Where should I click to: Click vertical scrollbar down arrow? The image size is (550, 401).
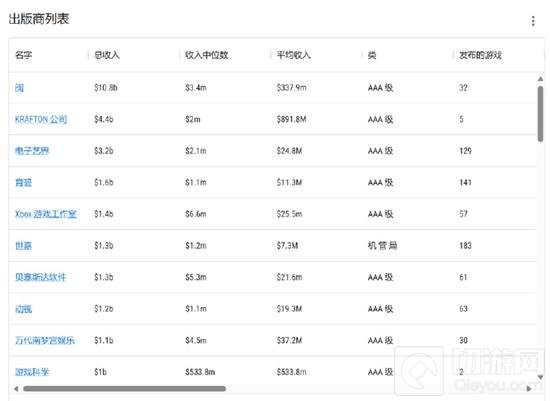coord(540,377)
